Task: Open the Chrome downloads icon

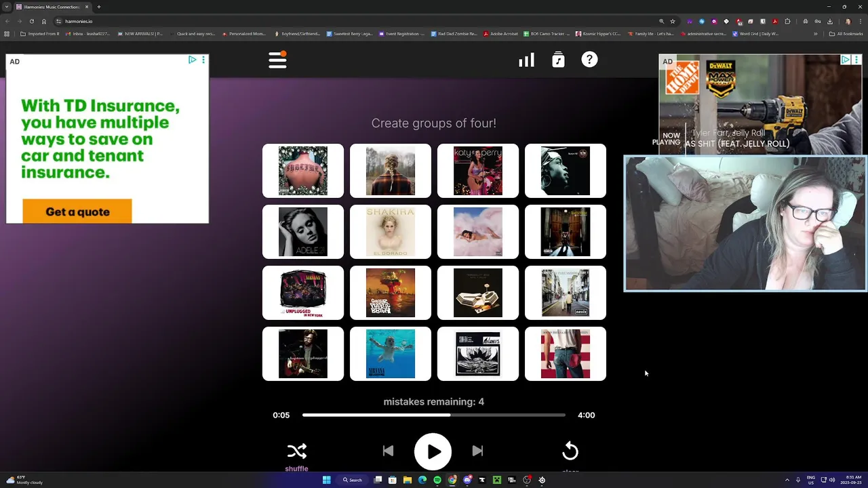Action: [x=830, y=21]
